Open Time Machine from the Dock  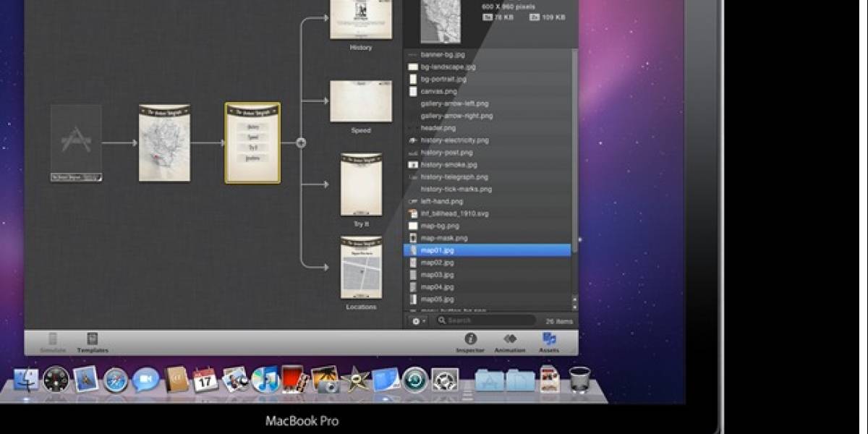pyautogui.click(x=415, y=380)
